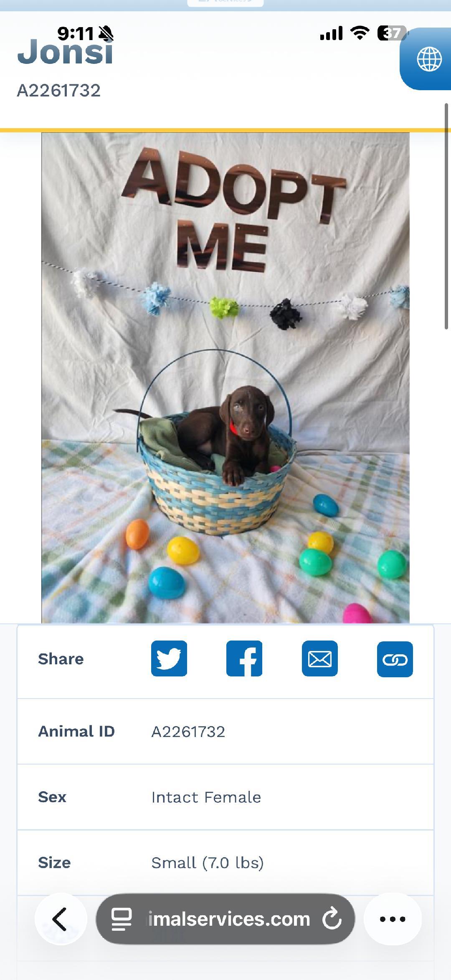Tap the animalservices.com address bar

point(225,919)
